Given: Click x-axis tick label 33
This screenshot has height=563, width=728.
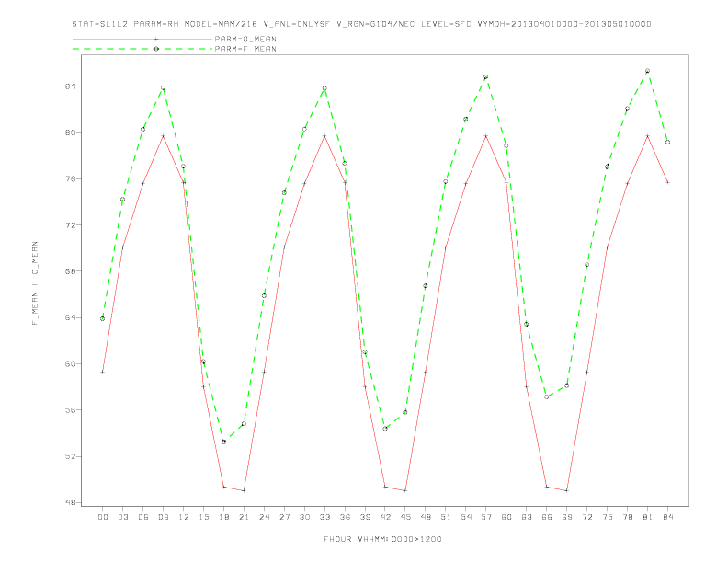Looking at the screenshot, I should 324,517.
